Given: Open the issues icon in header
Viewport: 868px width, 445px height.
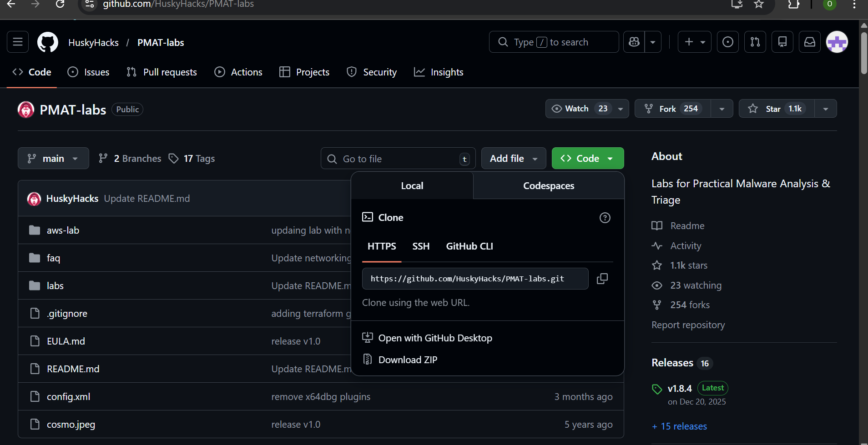Looking at the screenshot, I should (x=728, y=42).
